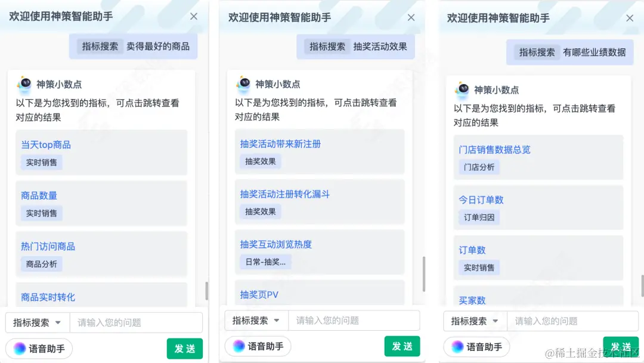
Task: Open the 门店销售数据总览 metric link
Action: [x=494, y=150]
